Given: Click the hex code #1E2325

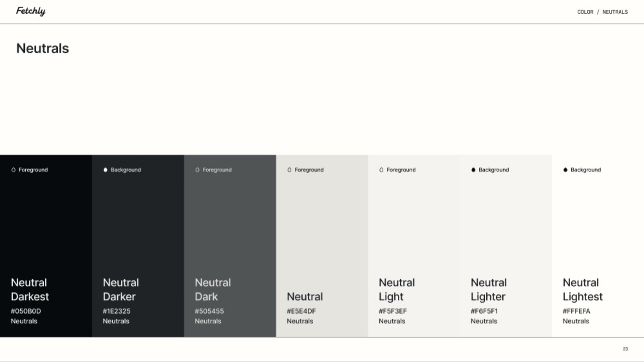Looking at the screenshot, I should (117, 311).
